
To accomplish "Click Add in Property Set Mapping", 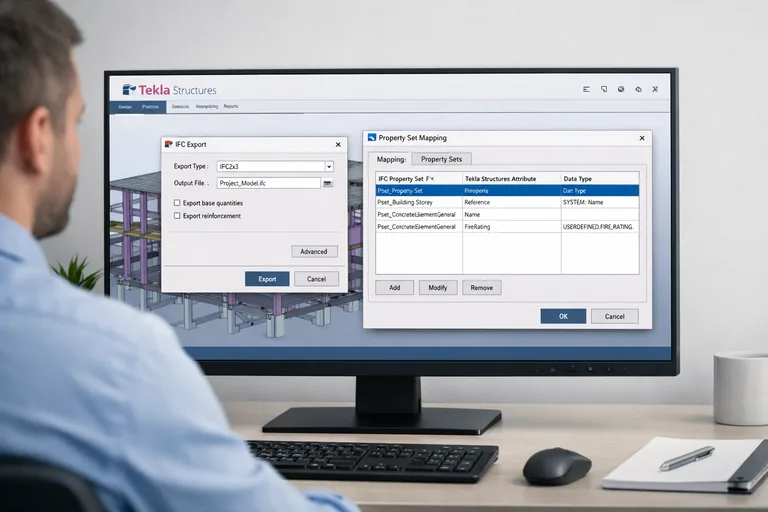I will click(x=394, y=288).
